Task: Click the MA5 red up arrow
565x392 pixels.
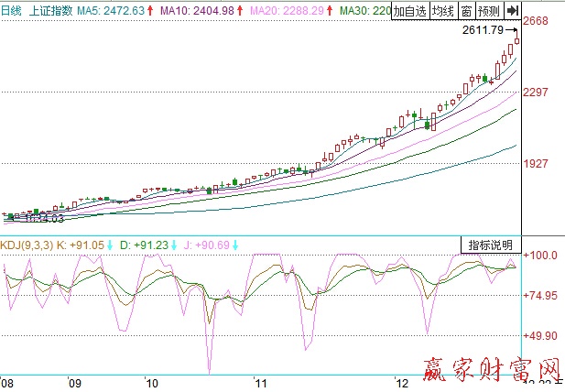Action: [x=150, y=11]
